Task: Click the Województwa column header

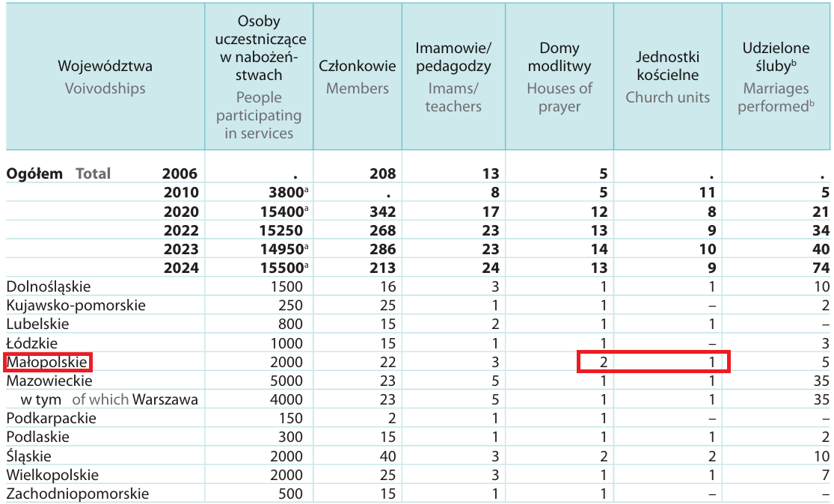Action: [105, 76]
